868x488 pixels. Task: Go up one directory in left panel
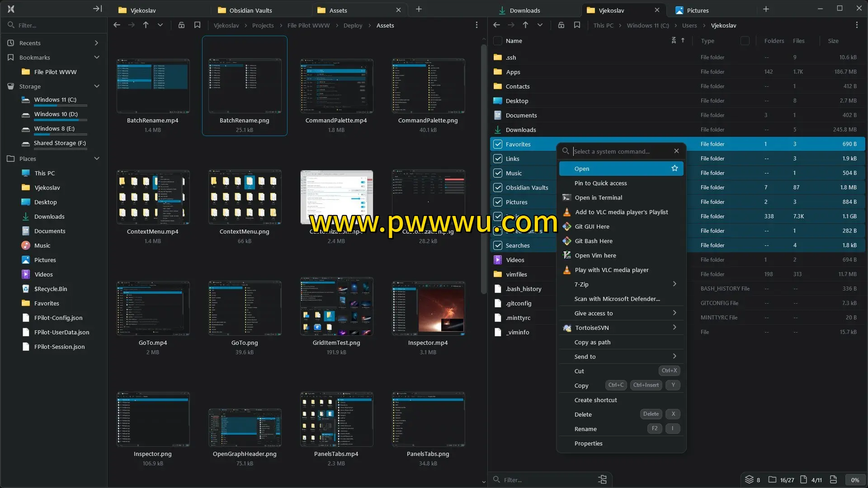tap(146, 25)
